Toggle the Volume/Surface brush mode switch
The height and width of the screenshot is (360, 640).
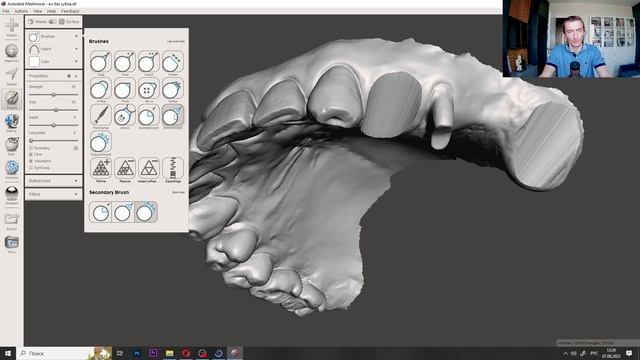click(53, 22)
